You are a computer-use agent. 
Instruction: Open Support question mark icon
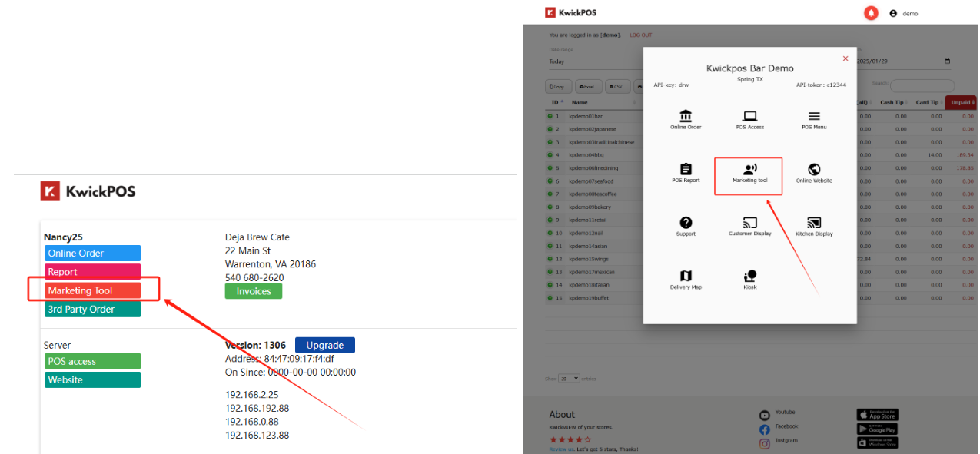(686, 223)
